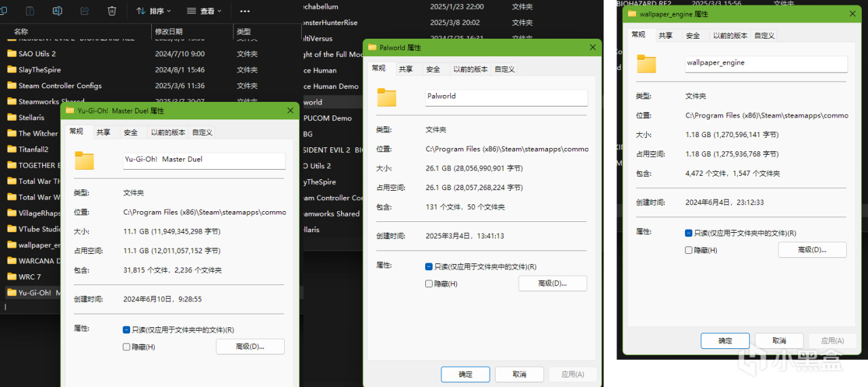Viewport: 868px width, 387px height.
Task: Sort by the 类型 column header
Action: click(243, 32)
